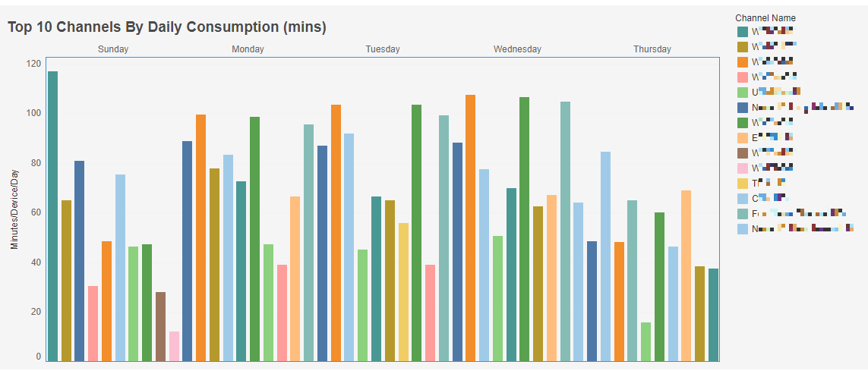868x374 pixels.
Task: Click the shortest light green Thursday bar
Action: 645,341
